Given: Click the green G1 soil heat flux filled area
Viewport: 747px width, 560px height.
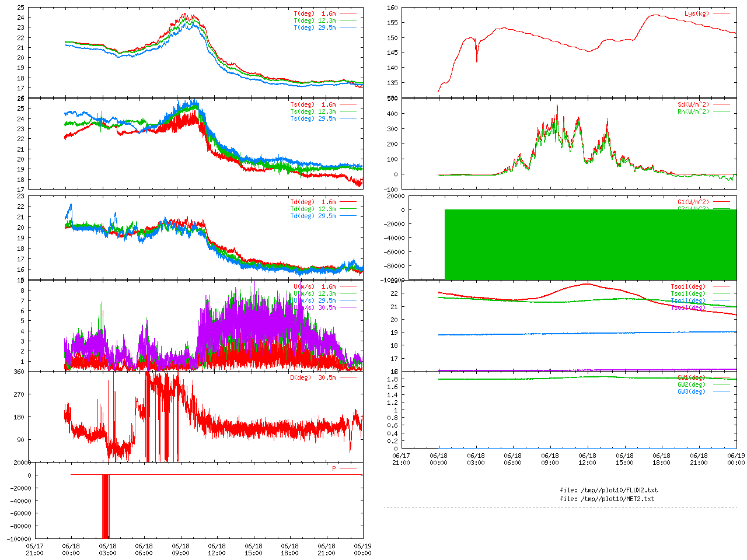Looking at the screenshot, I should pos(591,244).
